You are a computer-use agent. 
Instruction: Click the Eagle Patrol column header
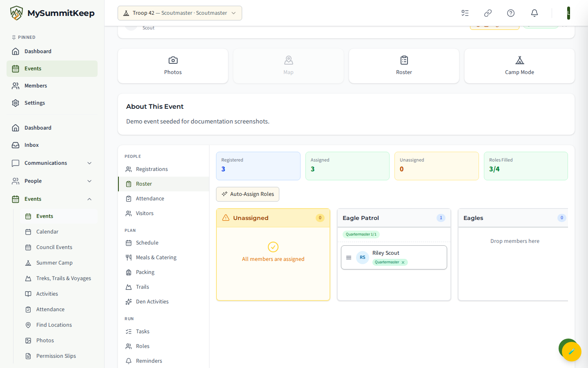394,218
